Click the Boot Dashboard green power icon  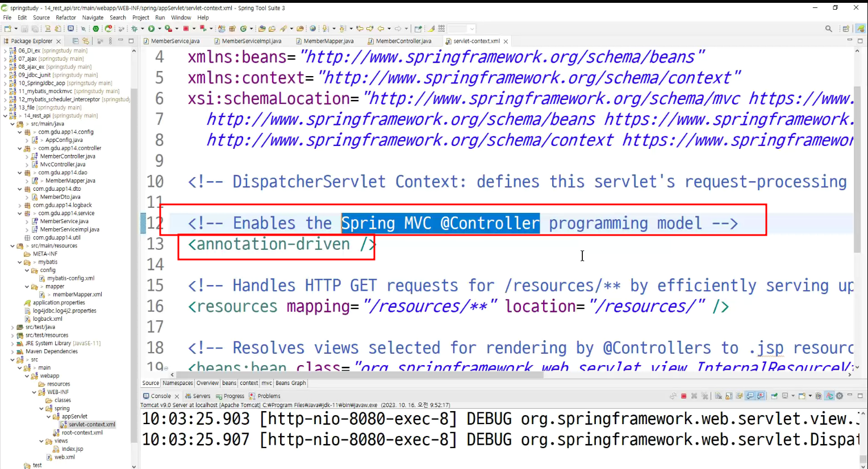96,28
